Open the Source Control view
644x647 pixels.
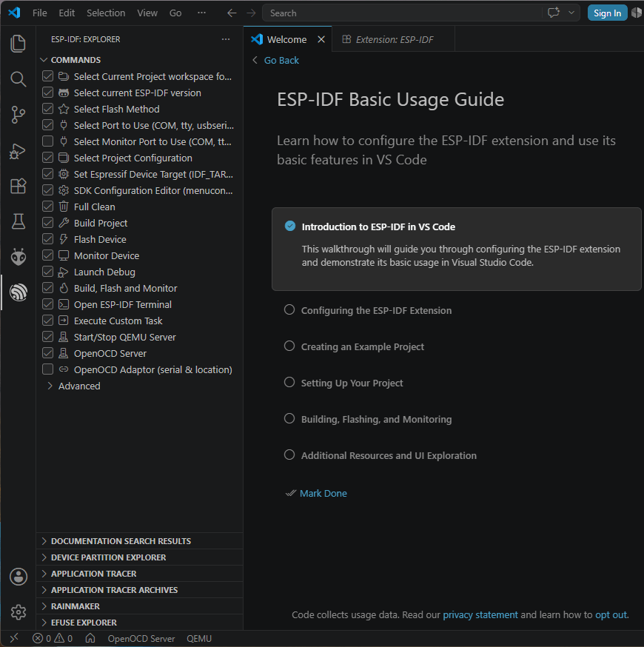pos(18,115)
